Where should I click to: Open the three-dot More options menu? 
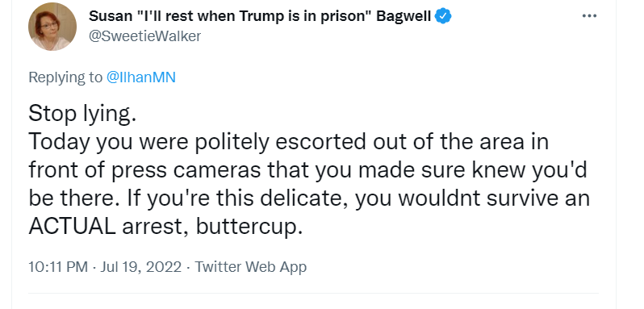coord(589,16)
